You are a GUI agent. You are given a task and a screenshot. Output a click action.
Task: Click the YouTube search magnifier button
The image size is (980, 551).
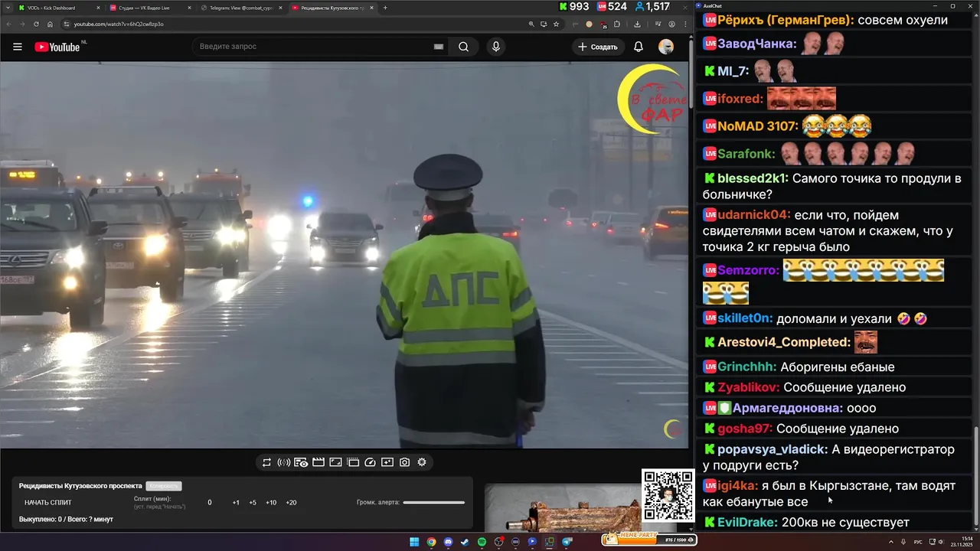point(464,47)
